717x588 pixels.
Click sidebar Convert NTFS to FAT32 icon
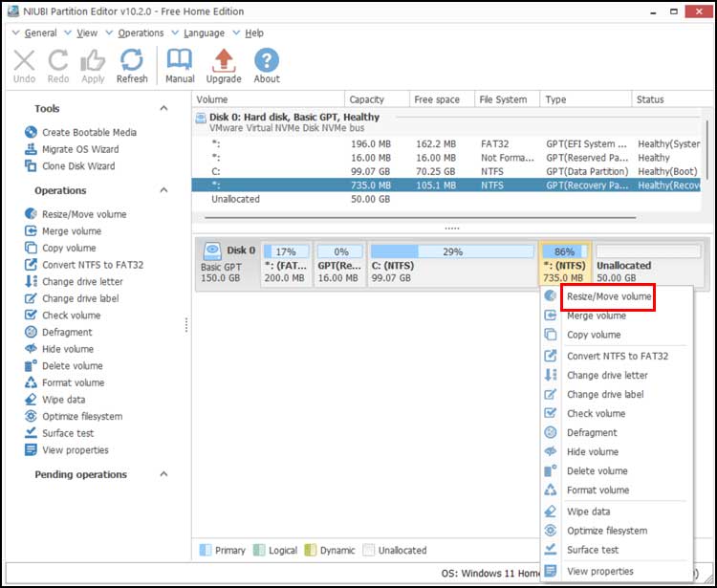[31, 265]
